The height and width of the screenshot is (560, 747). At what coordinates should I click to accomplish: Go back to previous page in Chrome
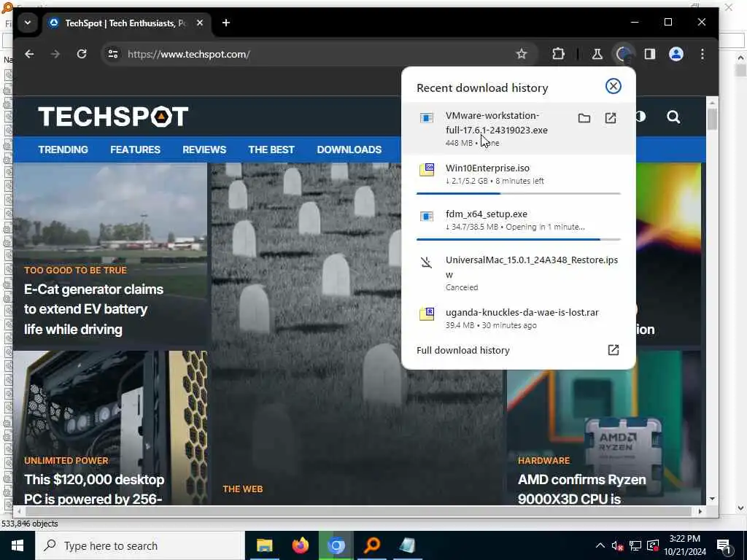tap(29, 54)
